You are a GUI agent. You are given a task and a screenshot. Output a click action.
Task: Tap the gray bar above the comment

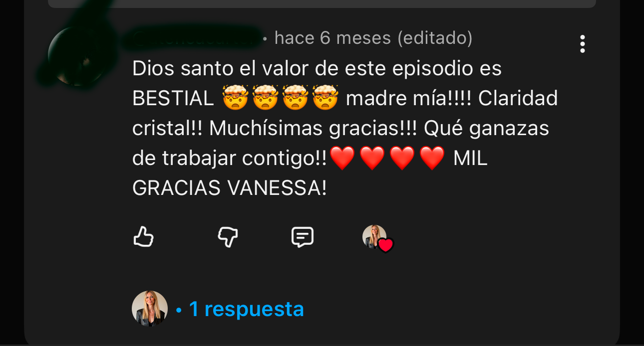coord(322,3)
